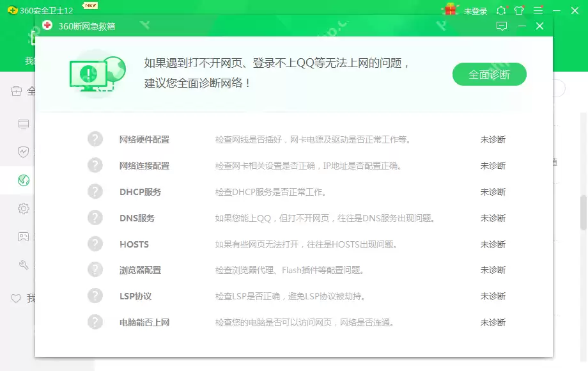The width and height of the screenshot is (588, 371).
Task: Select the globe network repair icon in sidebar
Action: click(24, 180)
